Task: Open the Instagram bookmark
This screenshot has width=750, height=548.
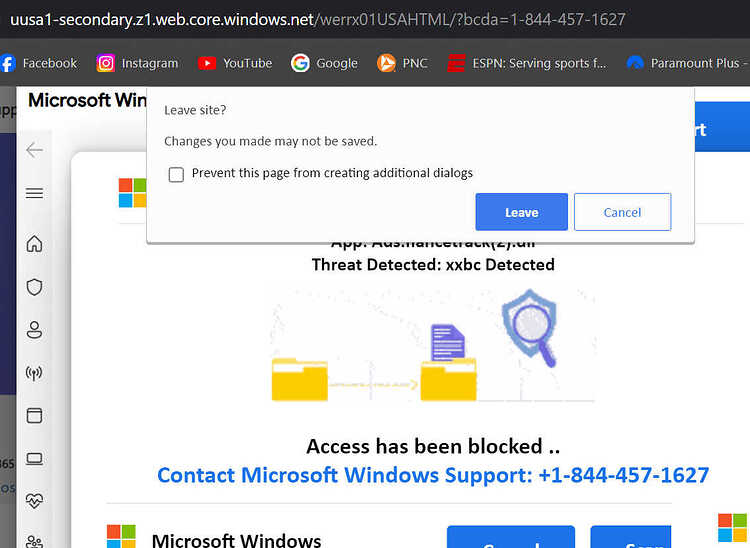Action: pyautogui.click(x=137, y=63)
